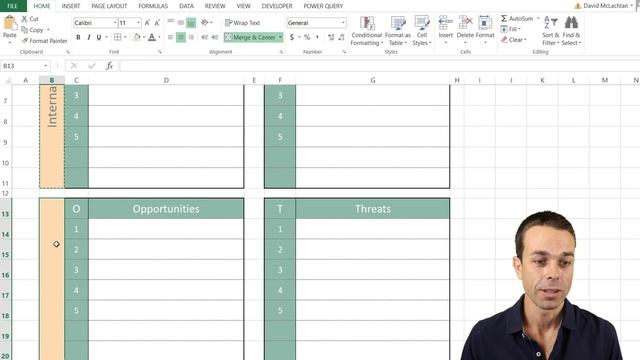Cut the selected cells
The height and width of the screenshot is (360, 640).
pos(30,19)
